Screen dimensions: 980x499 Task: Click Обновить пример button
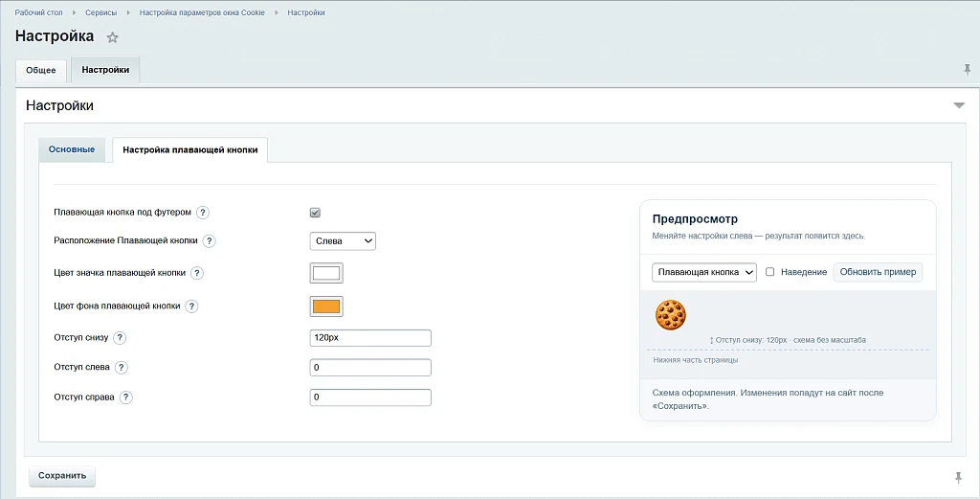(x=878, y=272)
